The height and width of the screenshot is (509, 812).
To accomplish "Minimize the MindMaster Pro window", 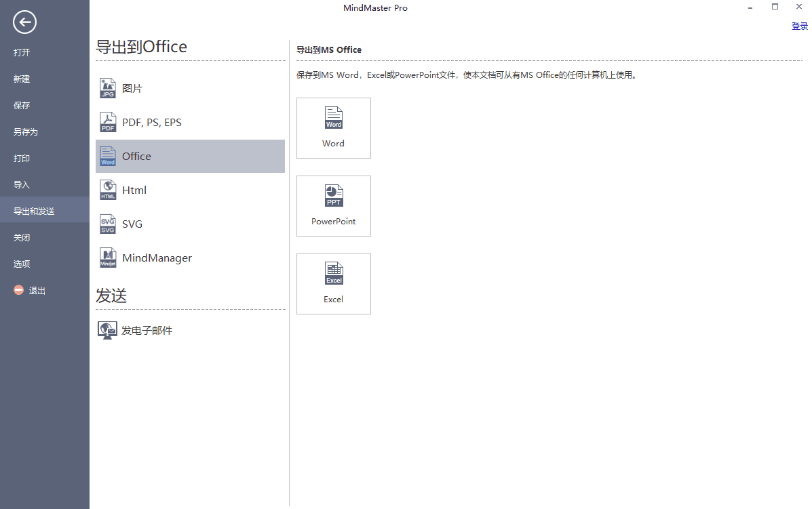I will tap(750, 7).
